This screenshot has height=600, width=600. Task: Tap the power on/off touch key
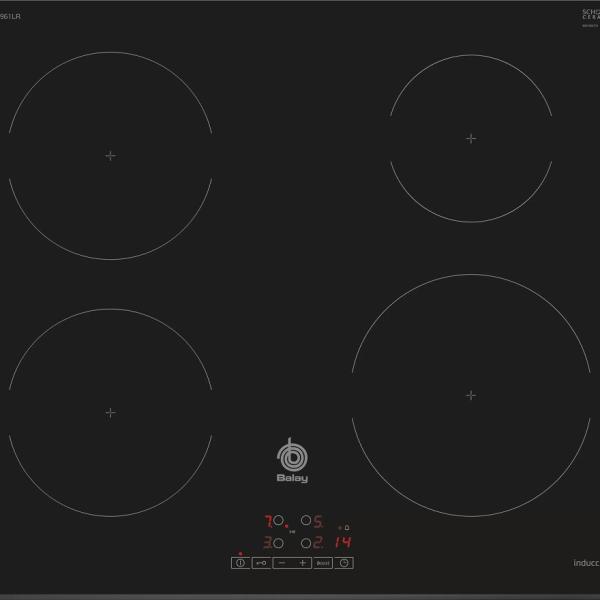point(240,563)
